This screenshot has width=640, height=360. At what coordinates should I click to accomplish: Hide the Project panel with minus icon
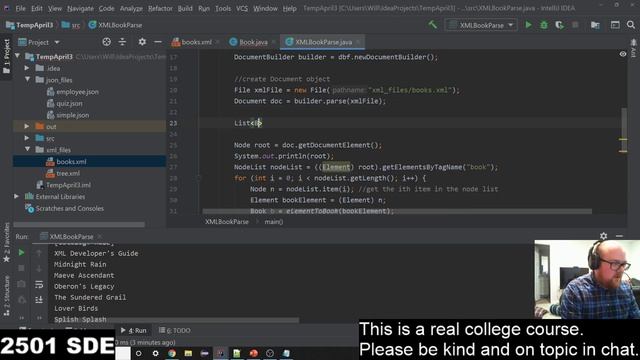pyautogui.click(x=158, y=42)
